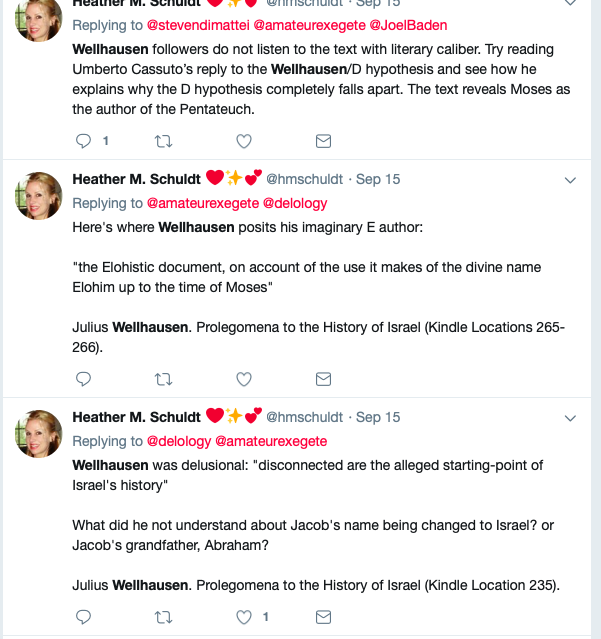Open Heather M. Schuldt's name on last tweet

[x=136, y=417]
